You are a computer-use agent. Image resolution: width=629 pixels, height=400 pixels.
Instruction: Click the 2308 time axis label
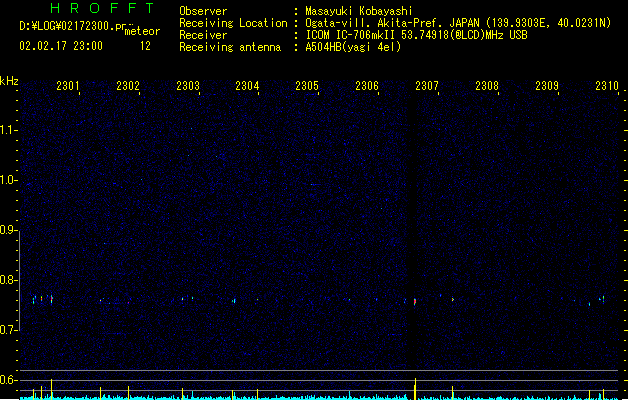[487, 86]
